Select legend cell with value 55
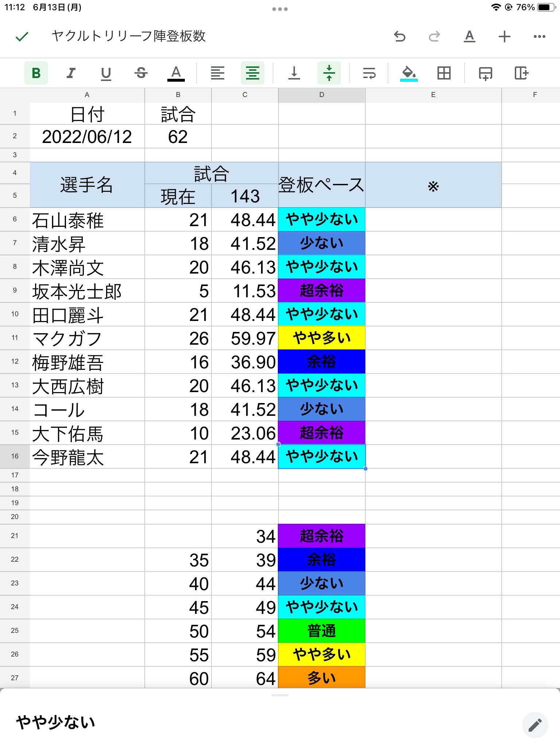This screenshot has height=747, width=560. (178, 655)
